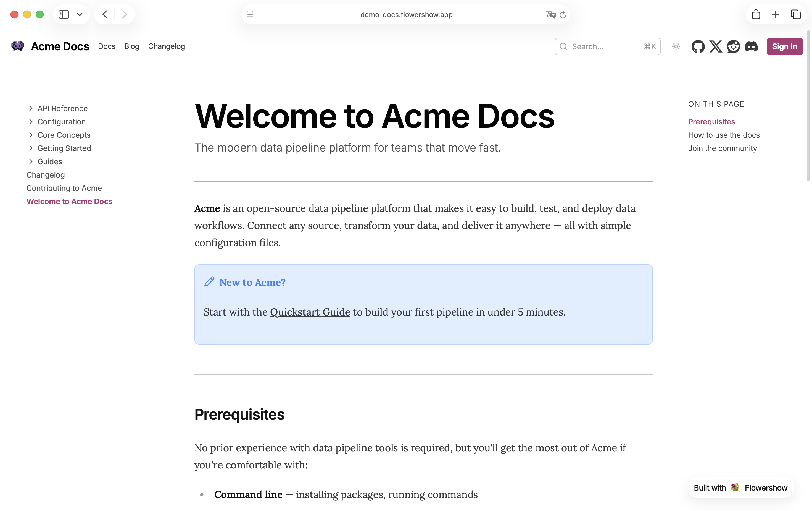The image size is (812, 511).
Task: Click the Acme Docs monster logo
Action: [x=17, y=46]
